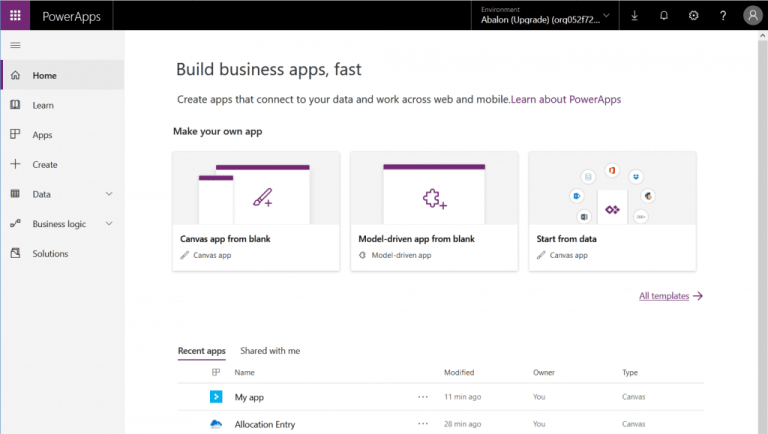Viewport: 768px width, 434px height.
Task: Select the Recent apps tab
Action: [x=201, y=351]
